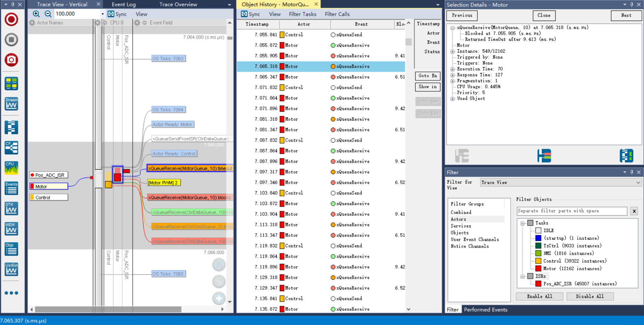The height and width of the screenshot is (325, 644).
Task: Open the UsrEvt user event icon
Action: (x=11, y=269)
